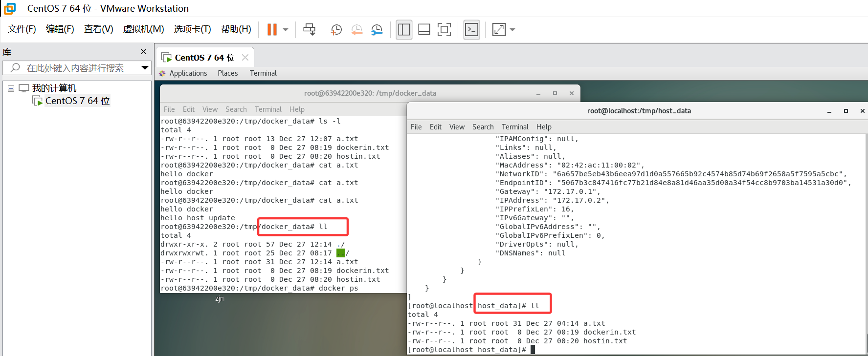Send Ctrl+Alt+Del to the VM
The image size is (868, 356).
coord(309,30)
